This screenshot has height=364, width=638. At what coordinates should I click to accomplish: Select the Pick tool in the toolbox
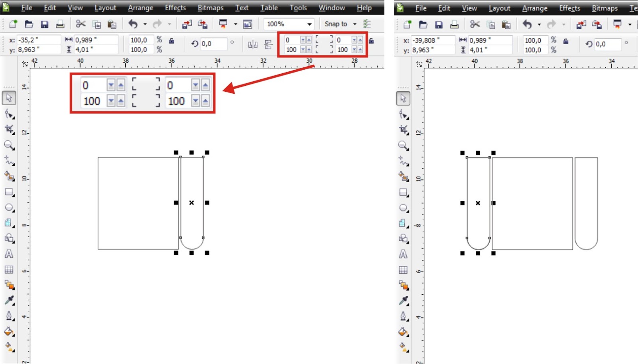8,98
